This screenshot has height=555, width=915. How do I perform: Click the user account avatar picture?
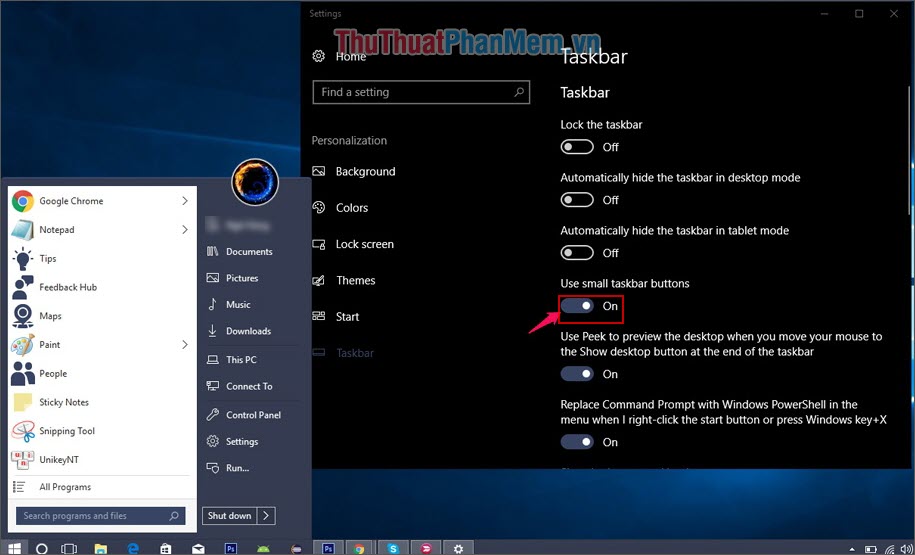point(255,182)
